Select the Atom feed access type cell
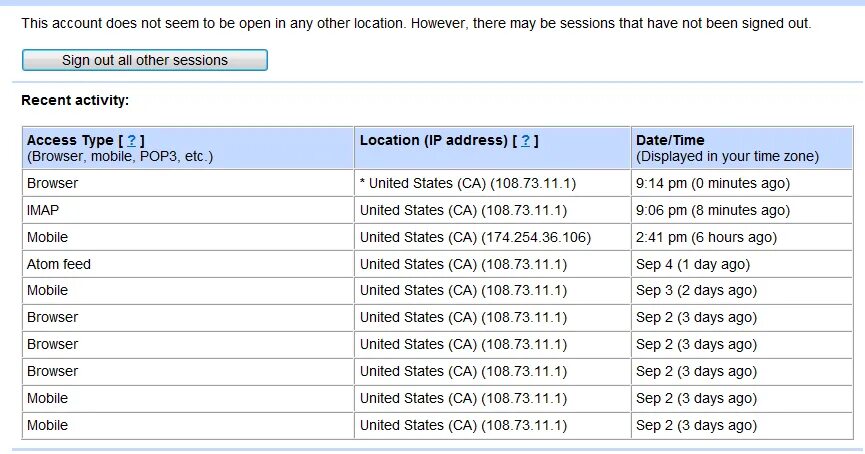 point(59,264)
